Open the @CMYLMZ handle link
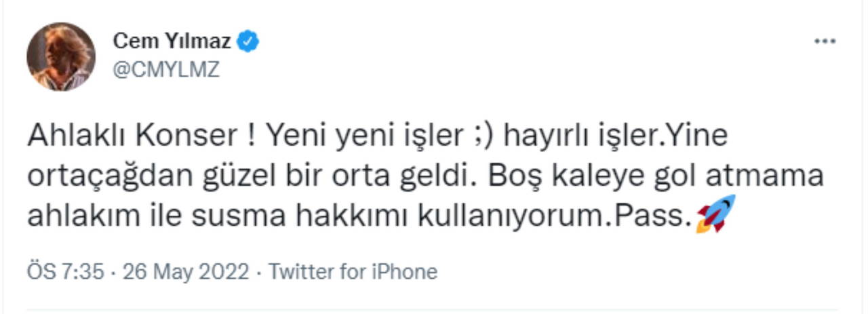 click(x=166, y=69)
